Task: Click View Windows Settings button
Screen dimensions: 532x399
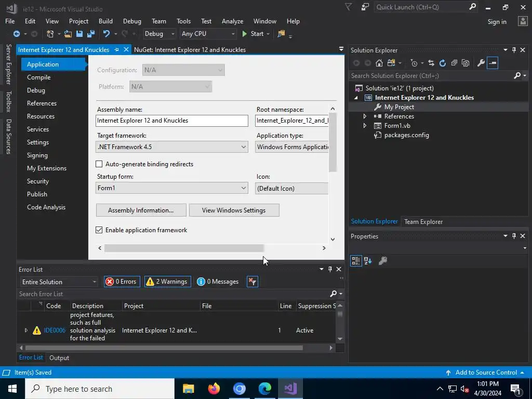Action: pos(234,210)
